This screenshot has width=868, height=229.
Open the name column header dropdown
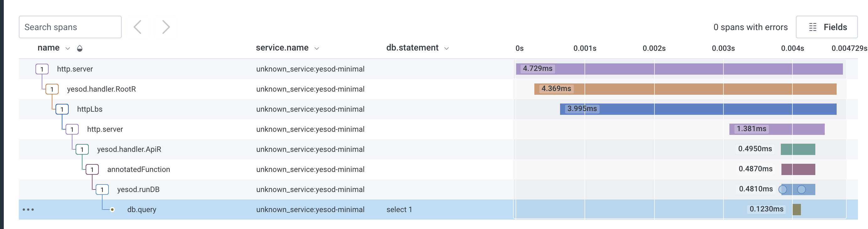(67, 48)
